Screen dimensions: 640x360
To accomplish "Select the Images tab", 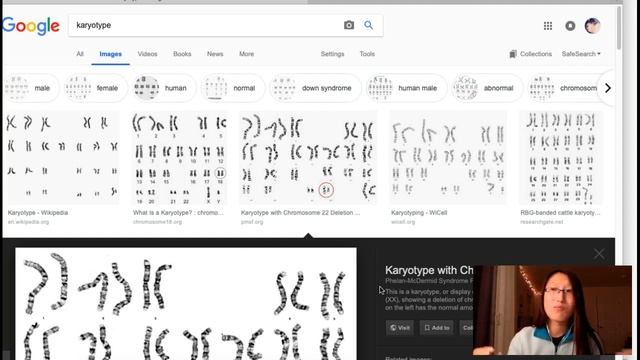I will coord(111,54).
